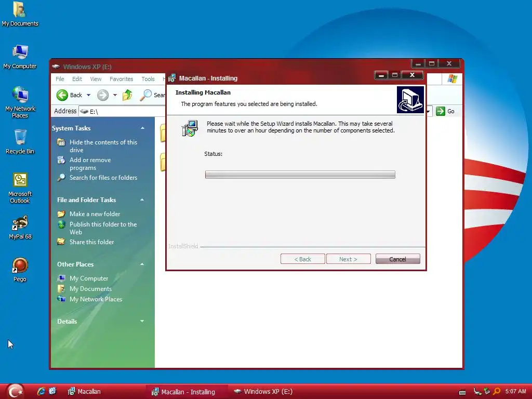Click the setup disc icon in installer
This screenshot has width=532, height=399.
coord(190,128)
